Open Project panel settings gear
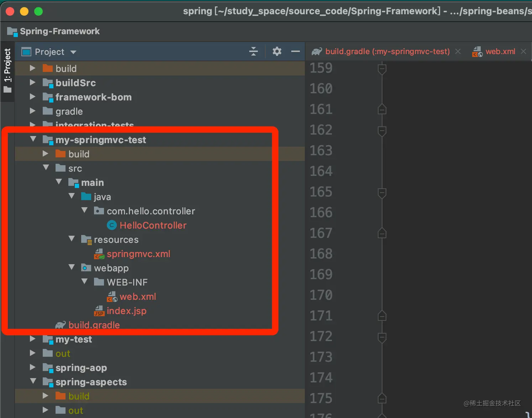 click(x=277, y=51)
